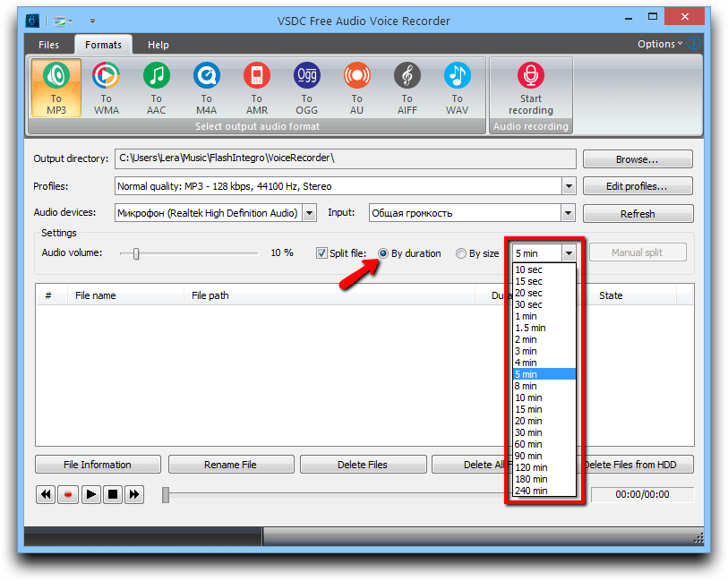This screenshot has width=728, height=581.
Task: Choose 1 min from the duration list
Action: click(x=544, y=316)
